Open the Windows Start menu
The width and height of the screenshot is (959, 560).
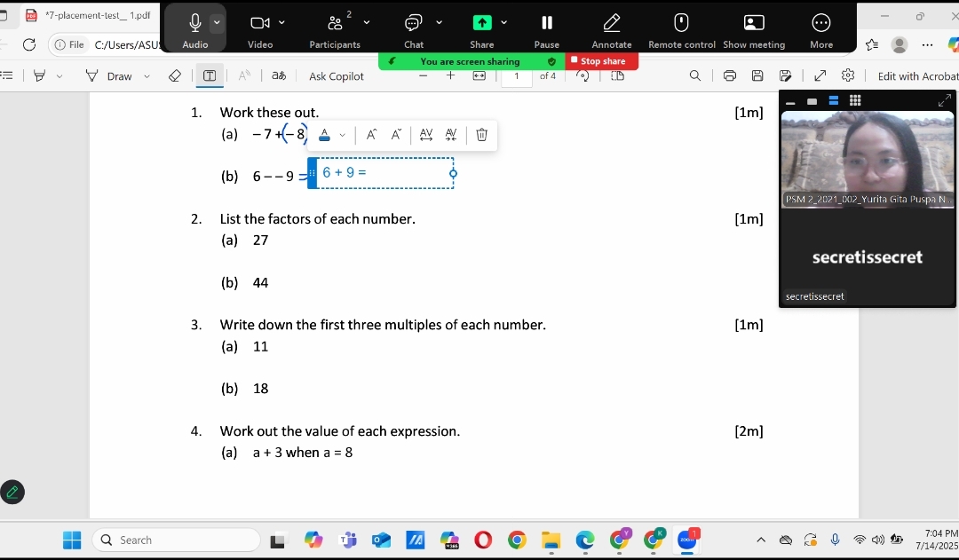pos(72,540)
